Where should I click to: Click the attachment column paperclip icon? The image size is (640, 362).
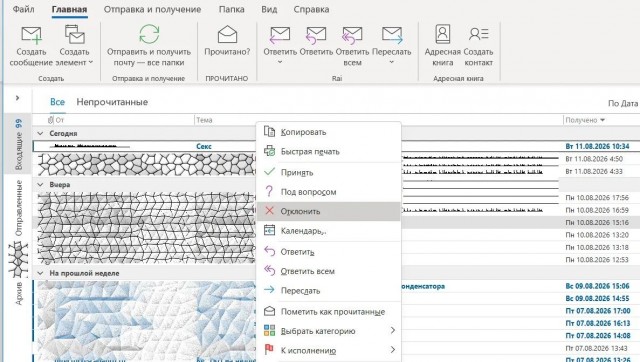50,120
